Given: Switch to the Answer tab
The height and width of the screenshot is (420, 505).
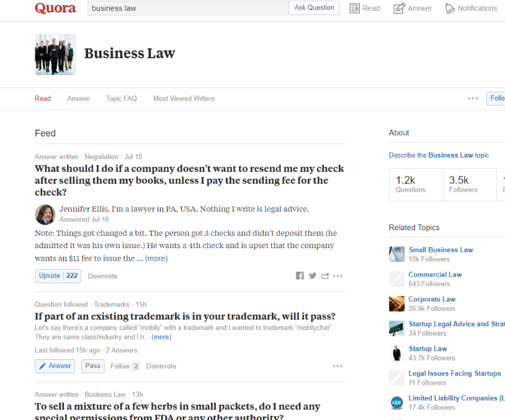Looking at the screenshot, I should [x=78, y=99].
